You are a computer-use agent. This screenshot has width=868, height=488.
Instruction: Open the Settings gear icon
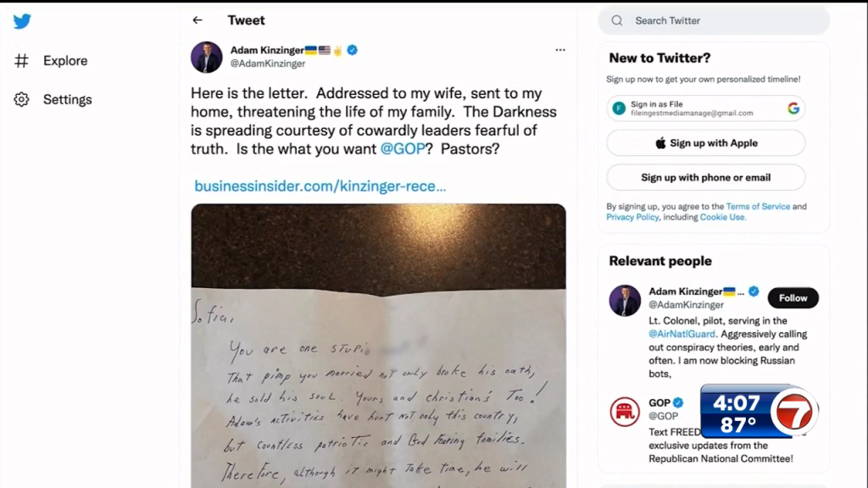21,100
